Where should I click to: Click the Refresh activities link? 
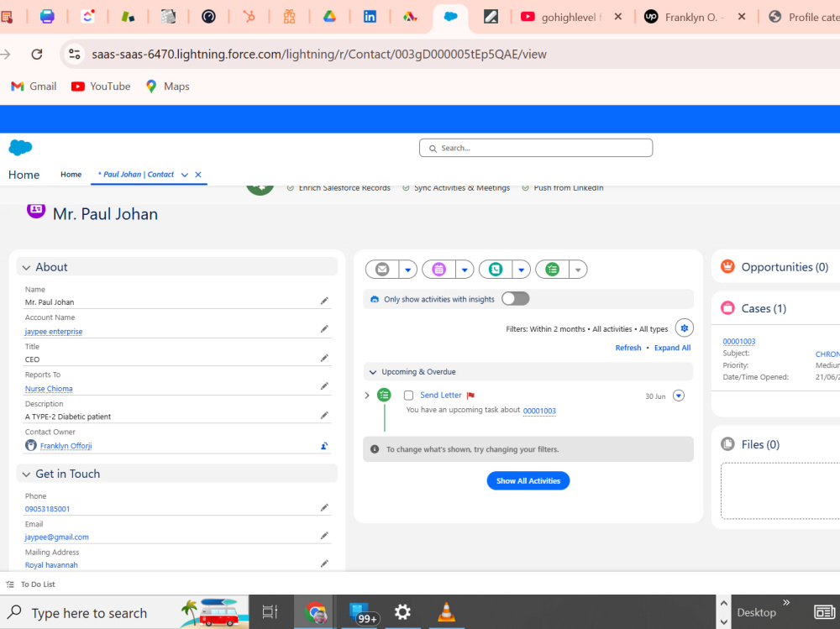point(627,348)
